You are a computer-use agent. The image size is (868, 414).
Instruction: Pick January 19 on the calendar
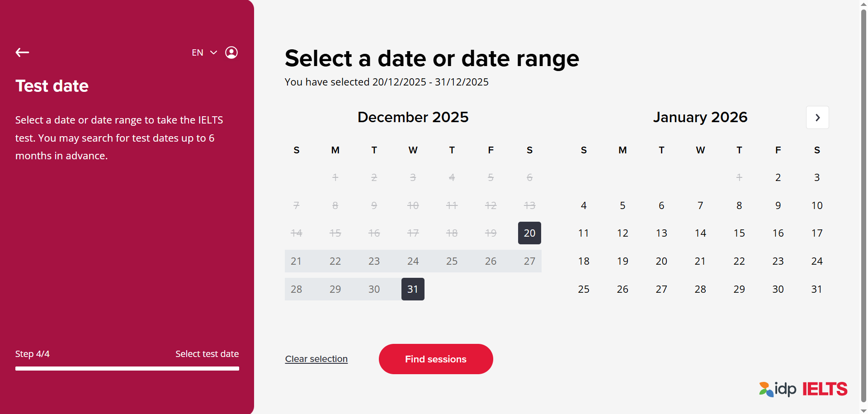coord(623,261)
